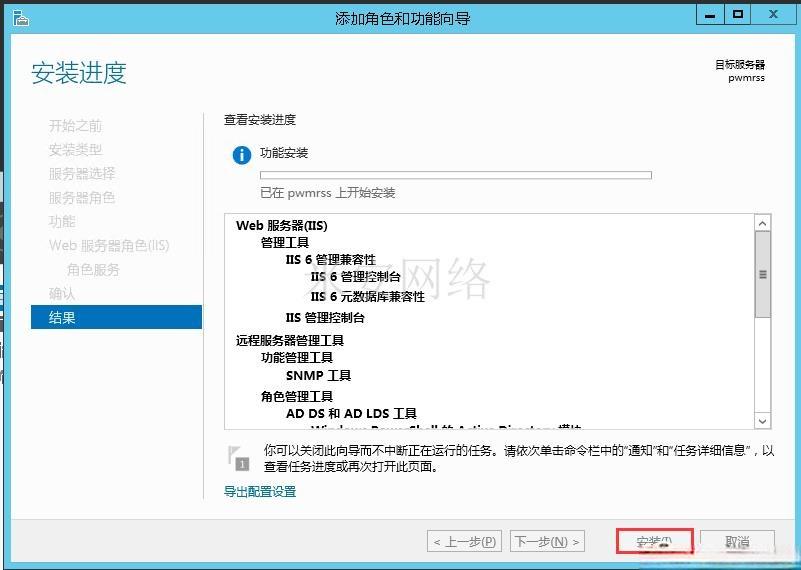Click the blue information icon beside 功能安装
This screenshot has width=801, height=570.
242,155
